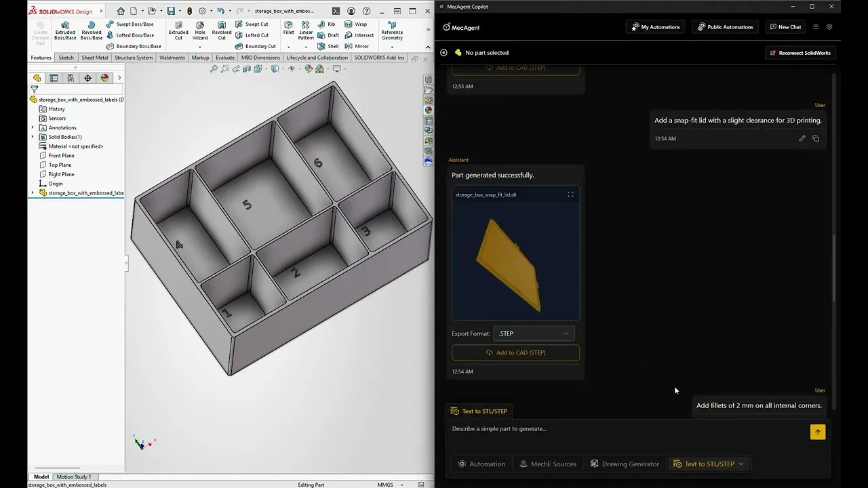Click the Zoom to Fit icon
868x488 pixels.
coord(214,68)
